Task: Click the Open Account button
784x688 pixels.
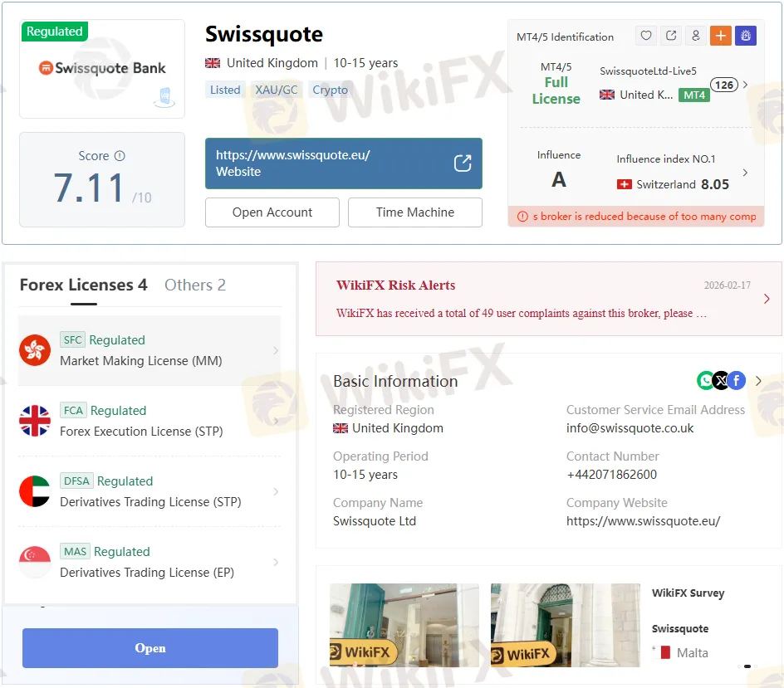Action: (x=272, y=212)
